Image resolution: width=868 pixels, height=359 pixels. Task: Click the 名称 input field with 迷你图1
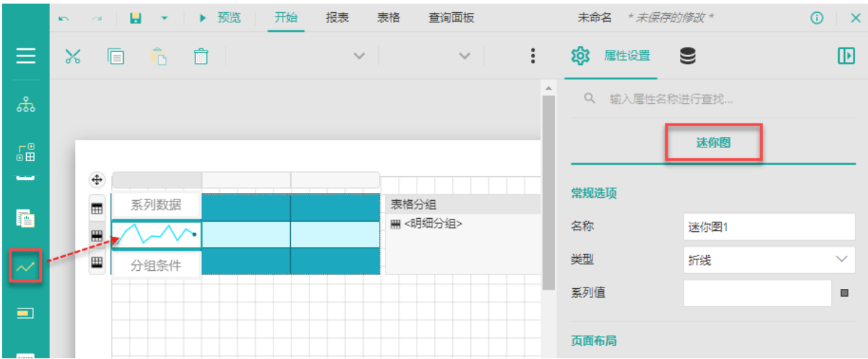point(769,227)
